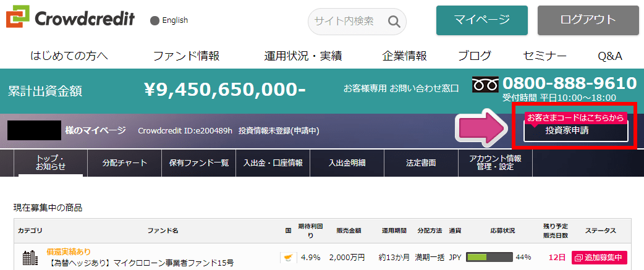Click the 44% subscription progress bar
Viewport: 644px width, 270px height.
tap(489, 258)
